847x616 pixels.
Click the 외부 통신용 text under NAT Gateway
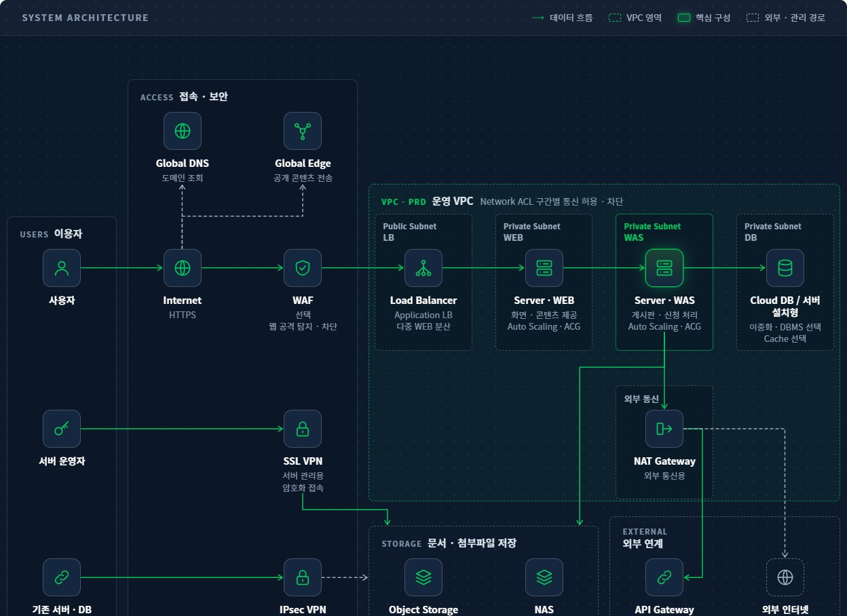click(664, 476)
